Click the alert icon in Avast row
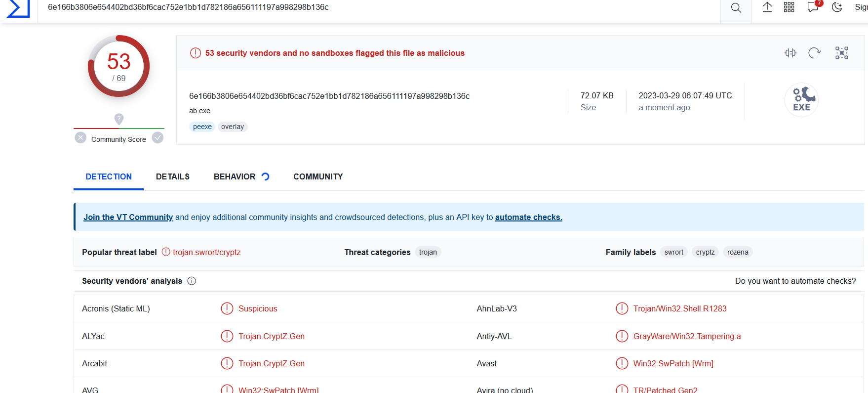 [x=622, y=363]
